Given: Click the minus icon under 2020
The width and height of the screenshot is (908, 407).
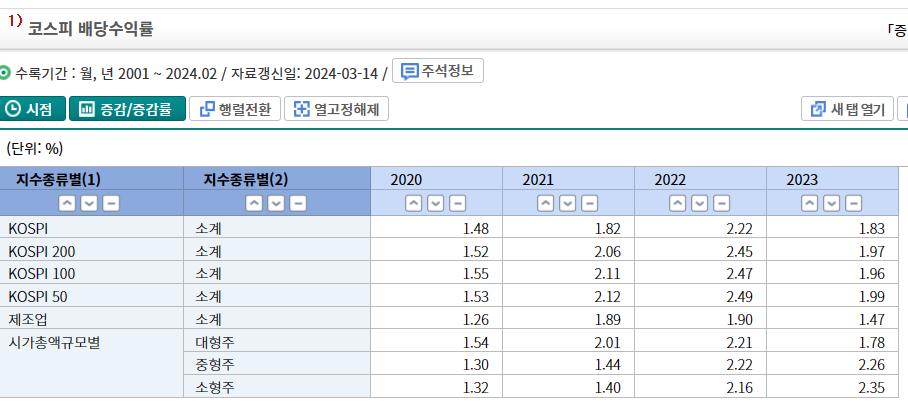Looking at the screenshot, I should 457,203.
